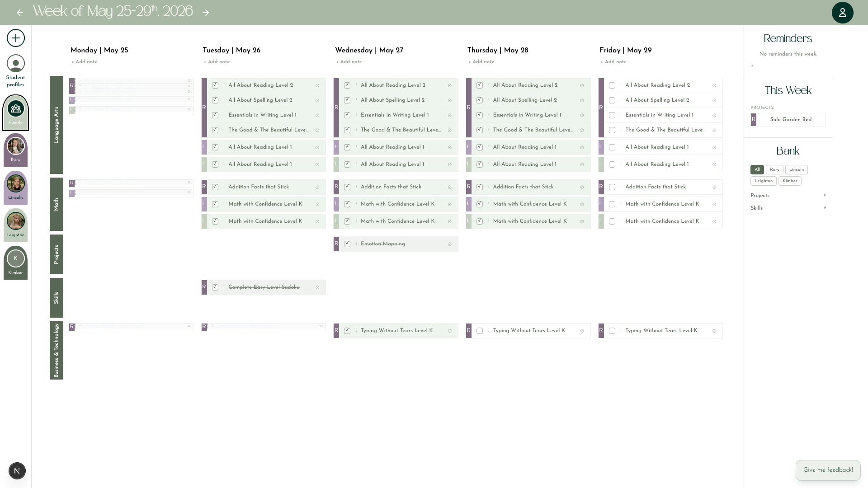Go to previous week arrow
Image resolution: width=868 pixels, height=488 pixels.
coord(20,13)
